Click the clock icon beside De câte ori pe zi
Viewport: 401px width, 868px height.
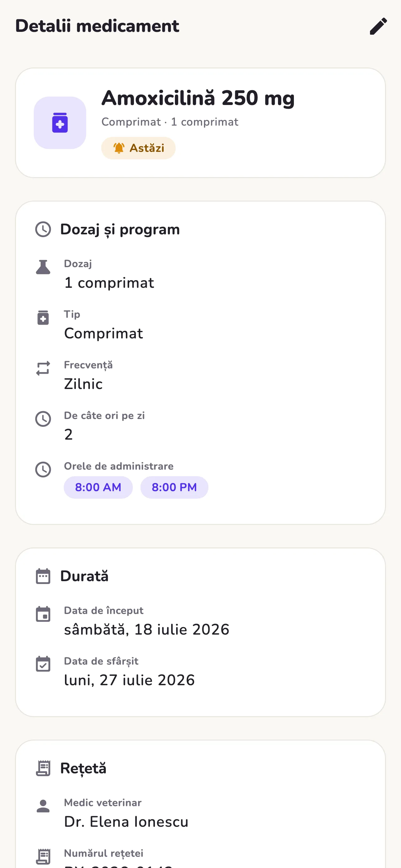click(x=43, y=419)
